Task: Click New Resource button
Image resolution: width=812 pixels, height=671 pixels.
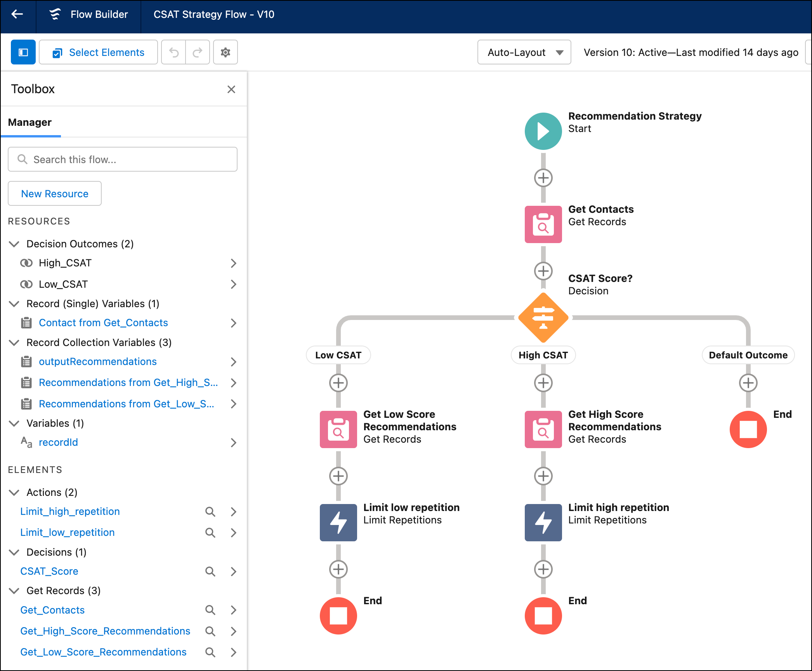Action: 55,193
